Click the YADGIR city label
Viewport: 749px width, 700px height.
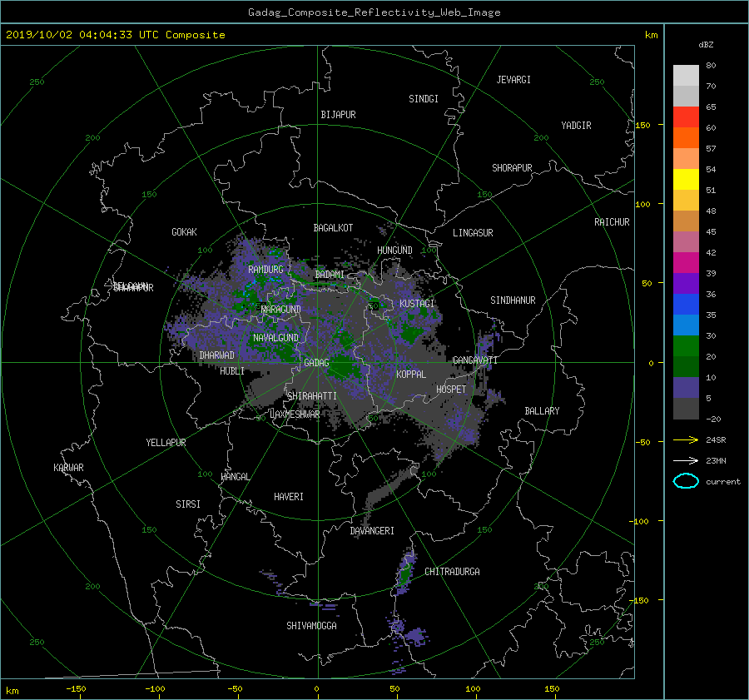point(576,126)
